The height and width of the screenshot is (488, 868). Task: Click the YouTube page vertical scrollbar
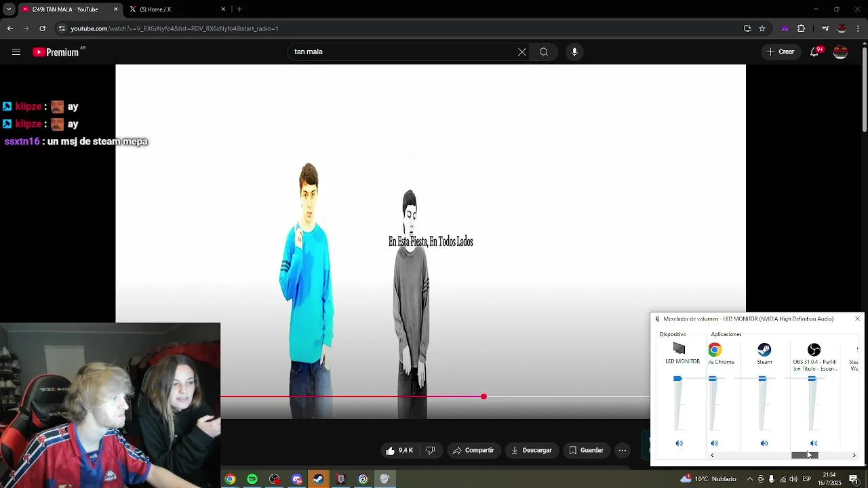coord(865,88)
